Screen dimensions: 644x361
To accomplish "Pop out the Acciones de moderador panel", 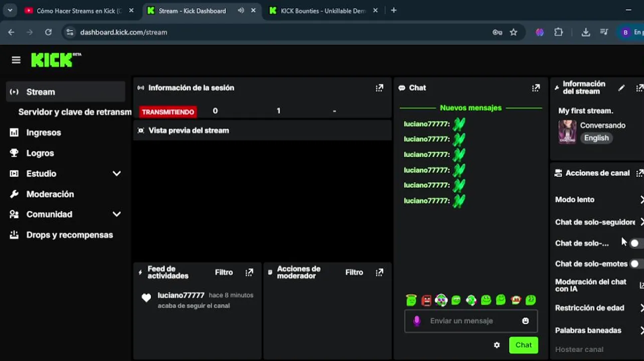I will (x=379, y=272).
